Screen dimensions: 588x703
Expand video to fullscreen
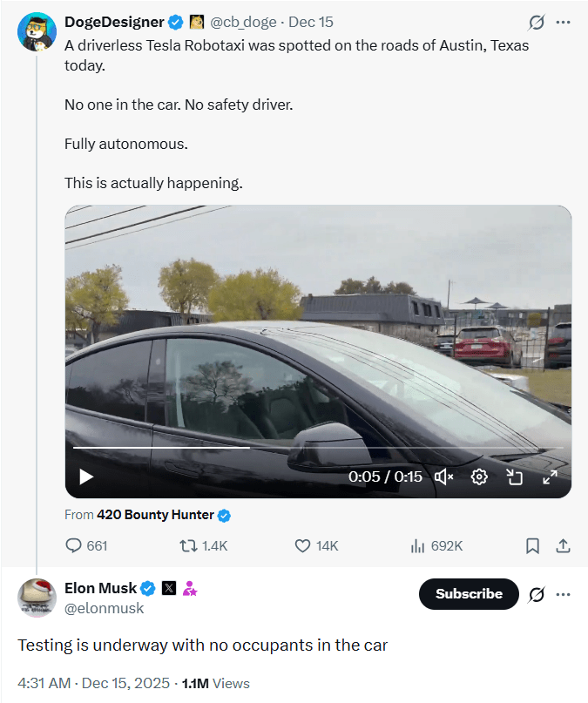click(x=550, y=477)
